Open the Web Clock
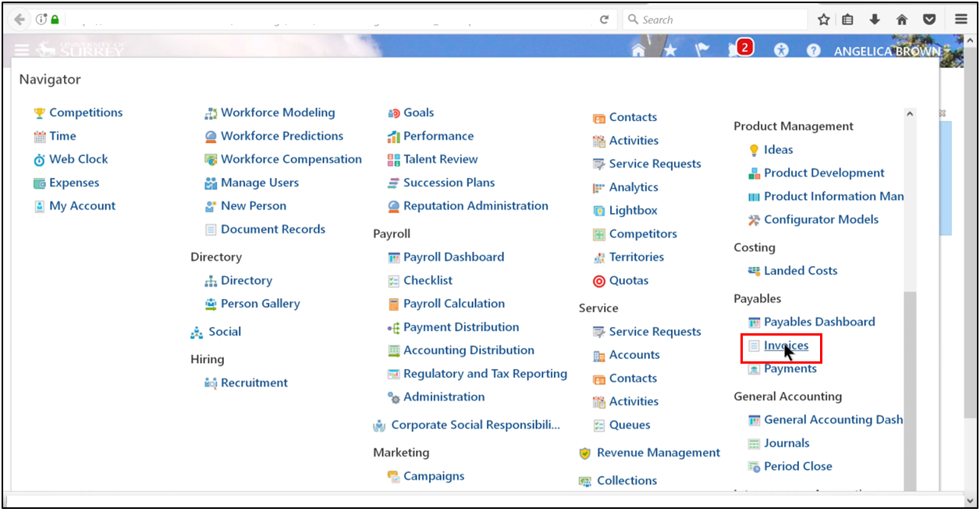Viewport: 980px width, 512px height. tap(78, 158)
